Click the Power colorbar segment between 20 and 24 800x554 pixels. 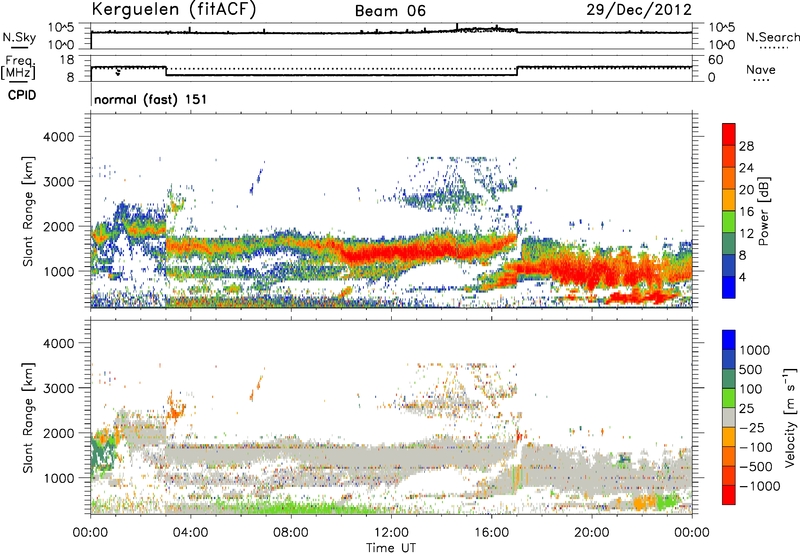point(729,178)
